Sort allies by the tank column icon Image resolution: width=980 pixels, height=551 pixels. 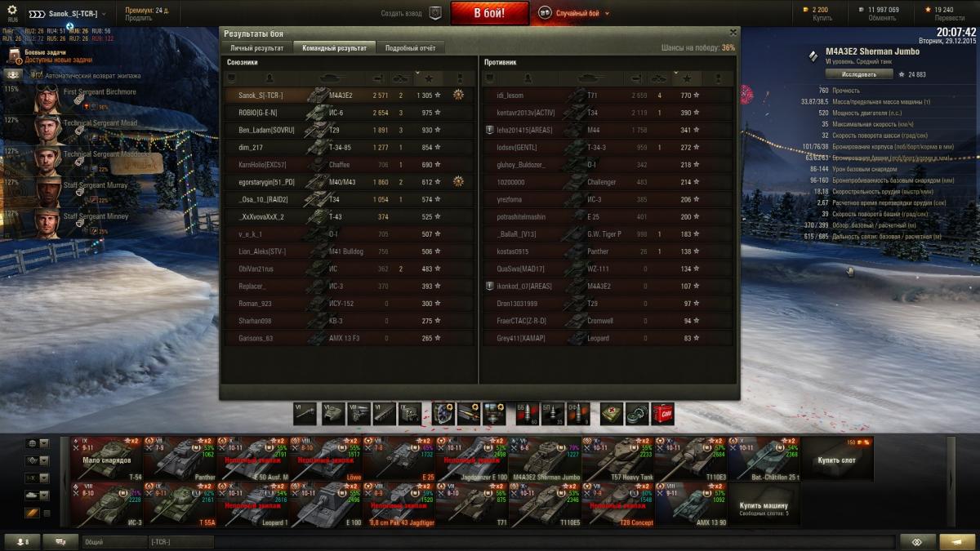point(334,78)
